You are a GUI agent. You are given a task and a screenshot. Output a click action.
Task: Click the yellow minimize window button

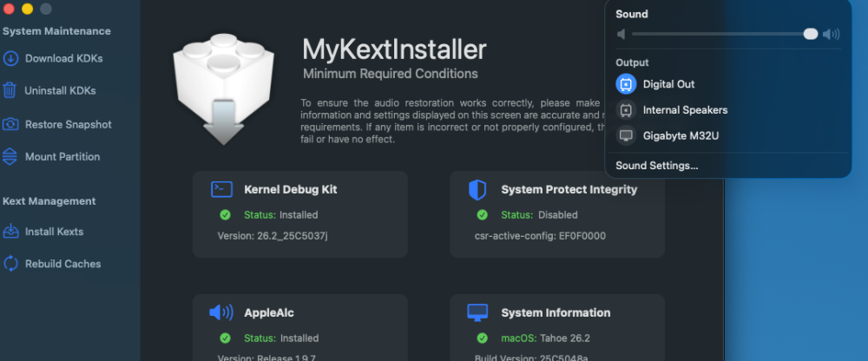click(27, 9)
